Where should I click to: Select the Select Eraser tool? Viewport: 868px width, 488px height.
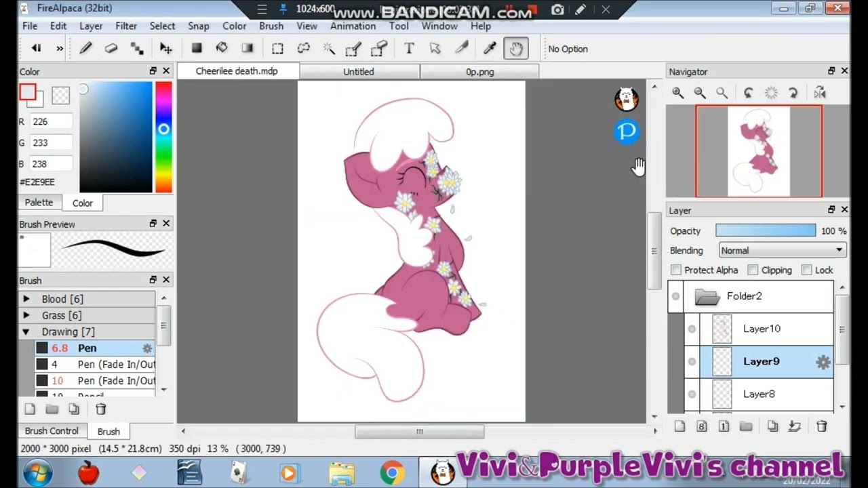point(379,48)
